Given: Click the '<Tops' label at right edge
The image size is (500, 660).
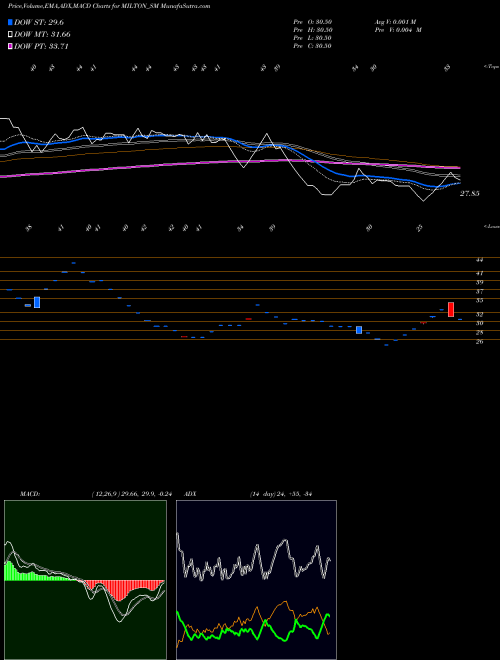Looking at the screenshot, I should [x=491, y=67].
